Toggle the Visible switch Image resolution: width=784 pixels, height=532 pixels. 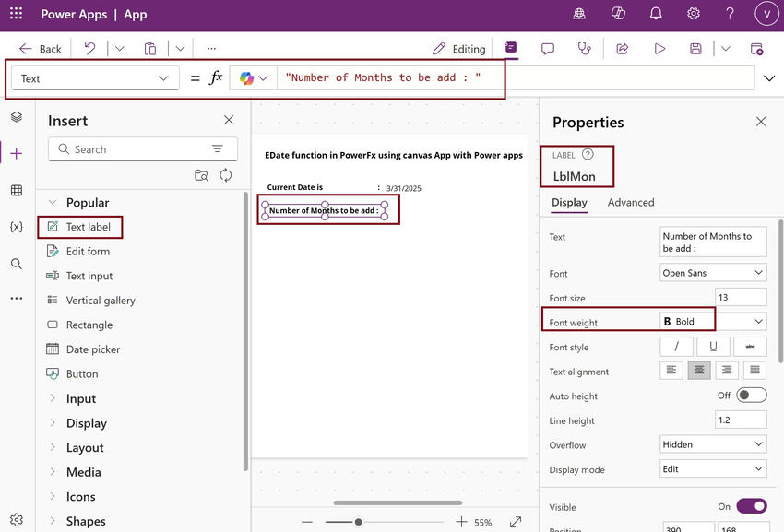coord(751,506)
